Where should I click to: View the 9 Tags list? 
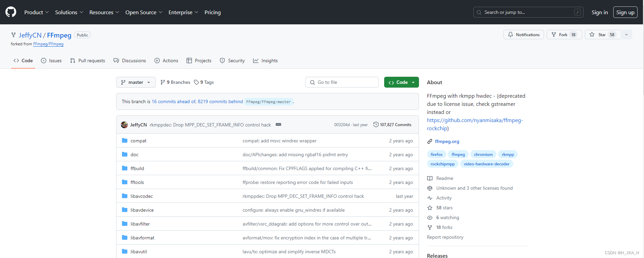[204, 82]
